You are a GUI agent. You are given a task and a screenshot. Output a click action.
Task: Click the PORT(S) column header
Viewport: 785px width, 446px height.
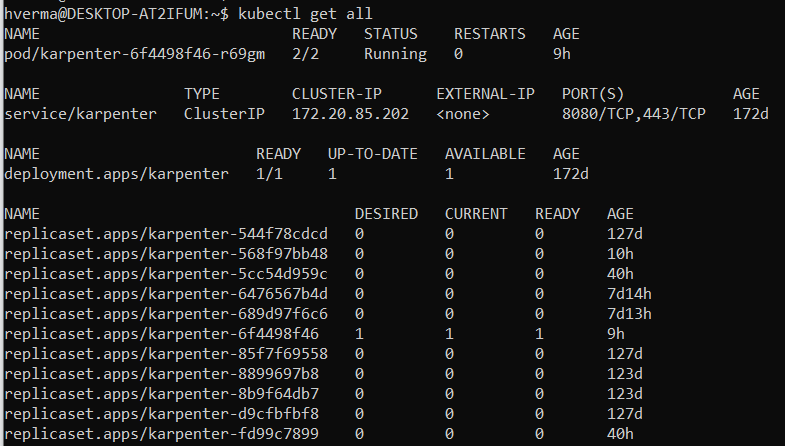593,94
